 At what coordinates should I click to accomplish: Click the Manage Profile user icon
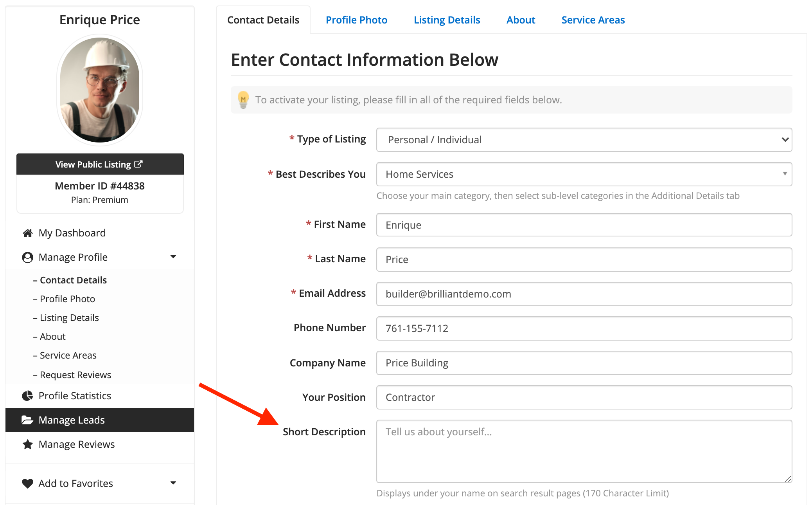click(x=27, y=257)
